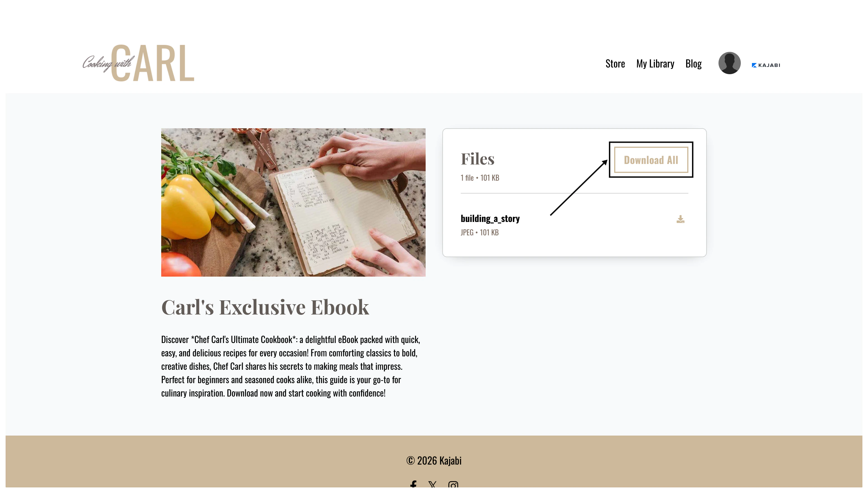Open the Instagram icon in the footer
Screen dimensions: 868x493
453,485
